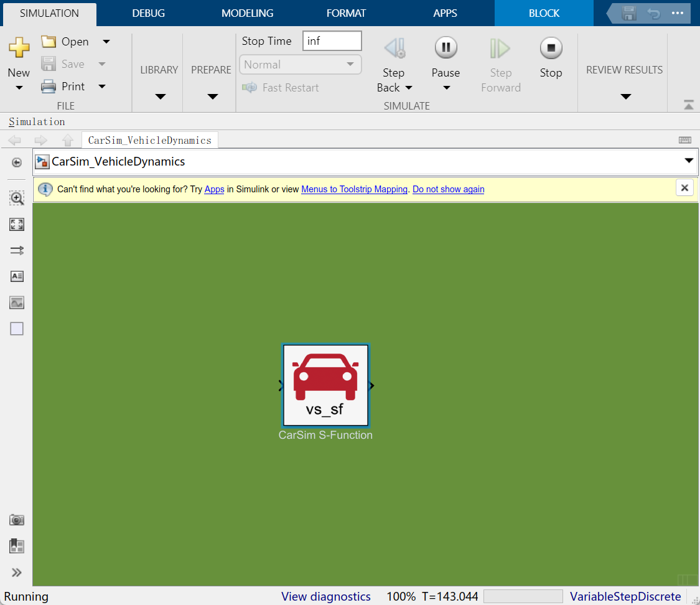Click the New model plus icon
700x605 pixels.
pyautogui.click(x=19, y=47)
